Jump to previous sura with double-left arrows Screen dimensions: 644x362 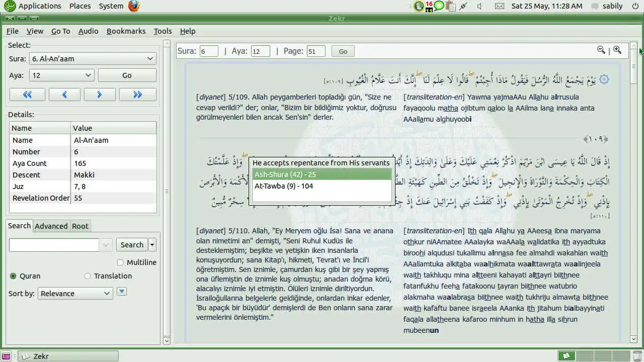(x=27, y=95)
